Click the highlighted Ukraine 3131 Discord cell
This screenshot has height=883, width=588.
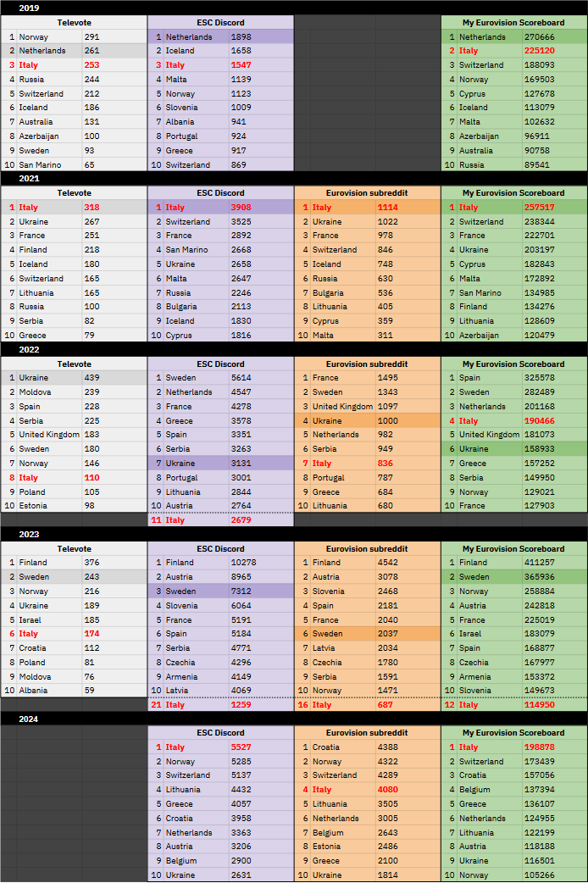point(221,464)
